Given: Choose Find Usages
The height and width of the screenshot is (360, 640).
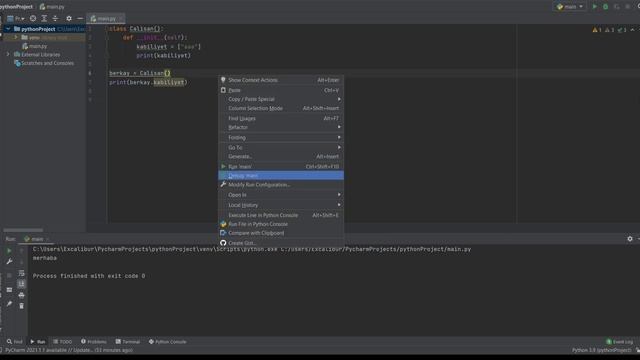Looking at the screenshot, I should pyautogui.click(x=281, y=118).
